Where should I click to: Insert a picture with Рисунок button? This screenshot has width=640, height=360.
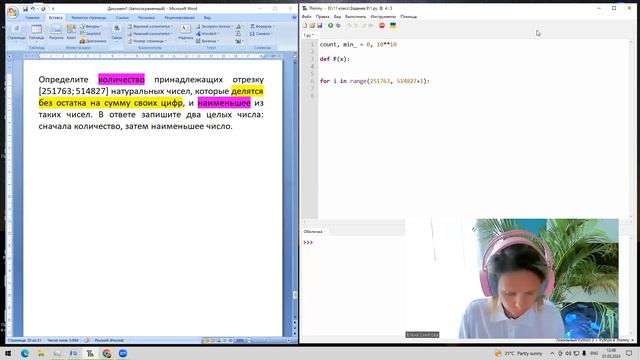[56, 32]
